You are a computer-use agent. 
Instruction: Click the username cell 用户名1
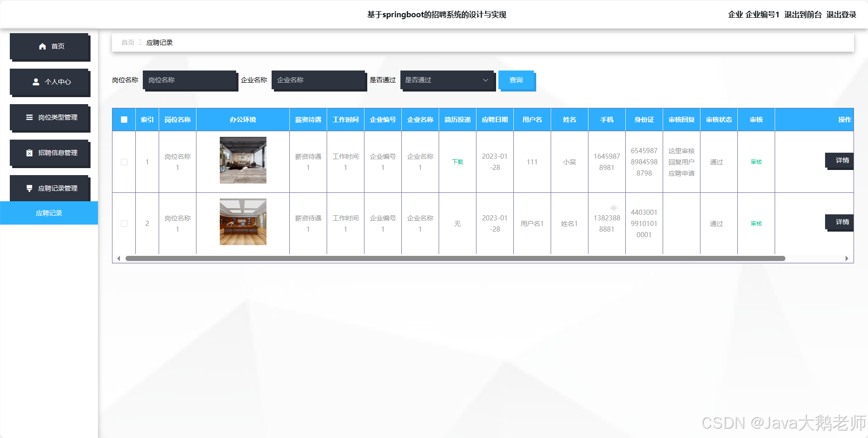532,224
